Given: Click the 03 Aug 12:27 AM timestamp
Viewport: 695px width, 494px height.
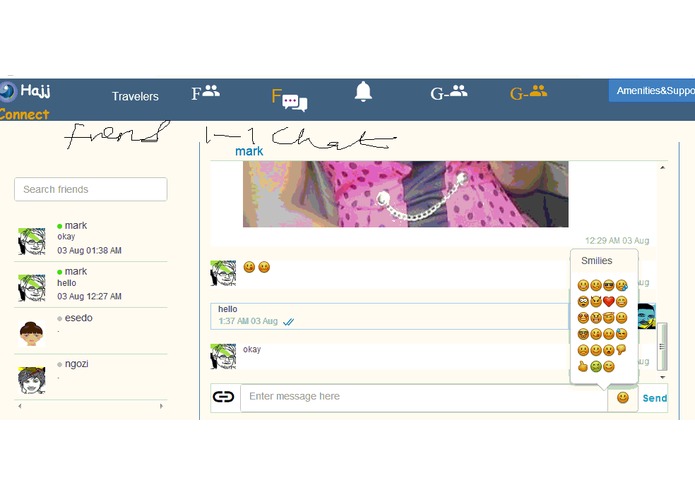Looking at the screenshot, I should [89, 296].
